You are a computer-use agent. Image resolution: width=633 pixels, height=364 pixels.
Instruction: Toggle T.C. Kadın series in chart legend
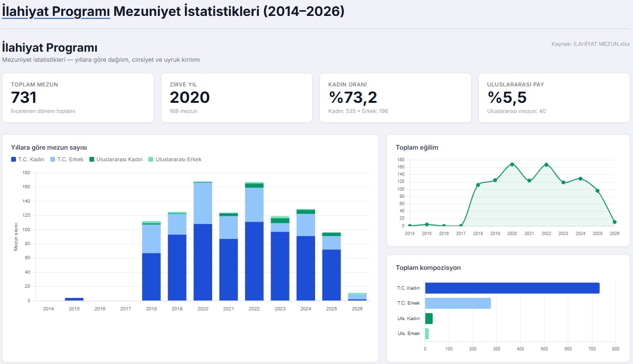pyautogui.click(x=29, y=159)
